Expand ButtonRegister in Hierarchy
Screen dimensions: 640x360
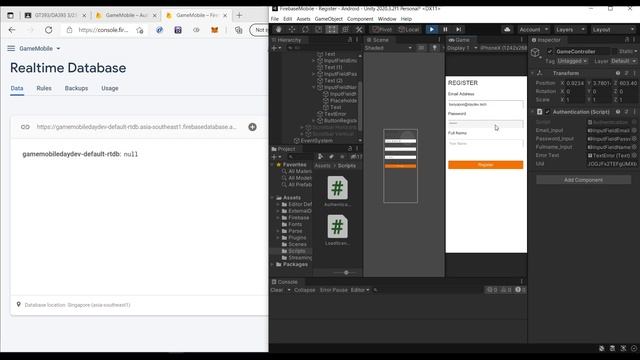pyautogui.click(x=314, y=121)
